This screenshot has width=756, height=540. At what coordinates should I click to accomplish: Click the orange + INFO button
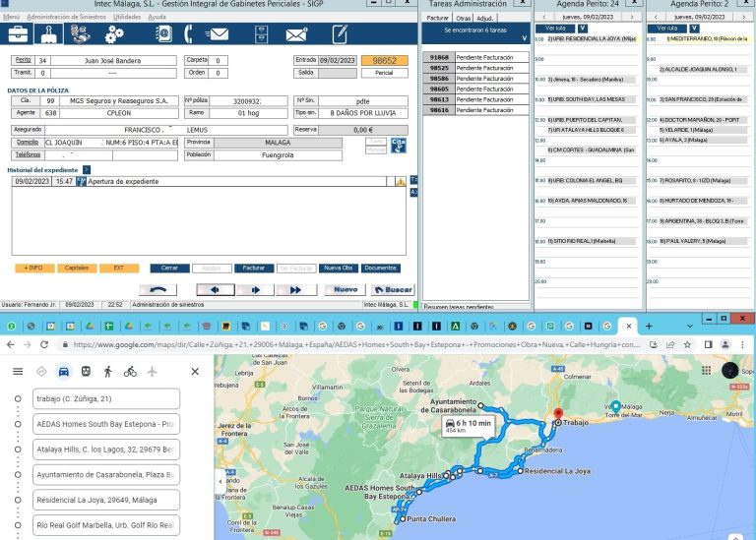tap(34, 268)
